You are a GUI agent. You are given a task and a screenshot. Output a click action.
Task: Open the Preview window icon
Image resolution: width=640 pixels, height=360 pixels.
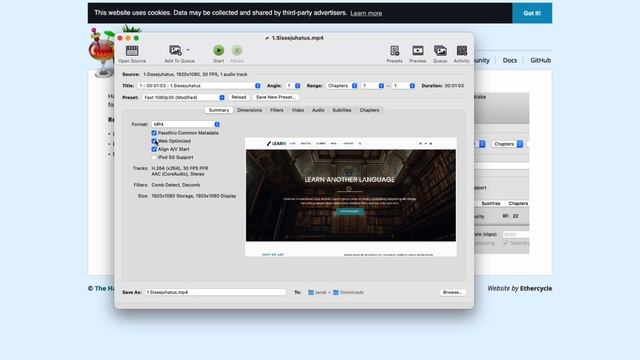418,51
